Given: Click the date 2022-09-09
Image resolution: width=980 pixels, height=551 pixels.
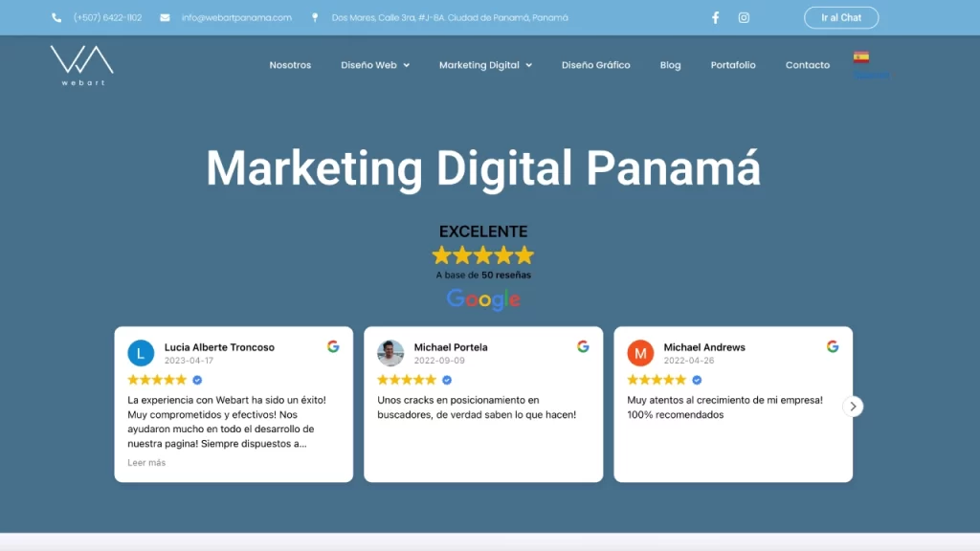Looking at the screenshot, I should pyautogui.click(x=439, y=361).
